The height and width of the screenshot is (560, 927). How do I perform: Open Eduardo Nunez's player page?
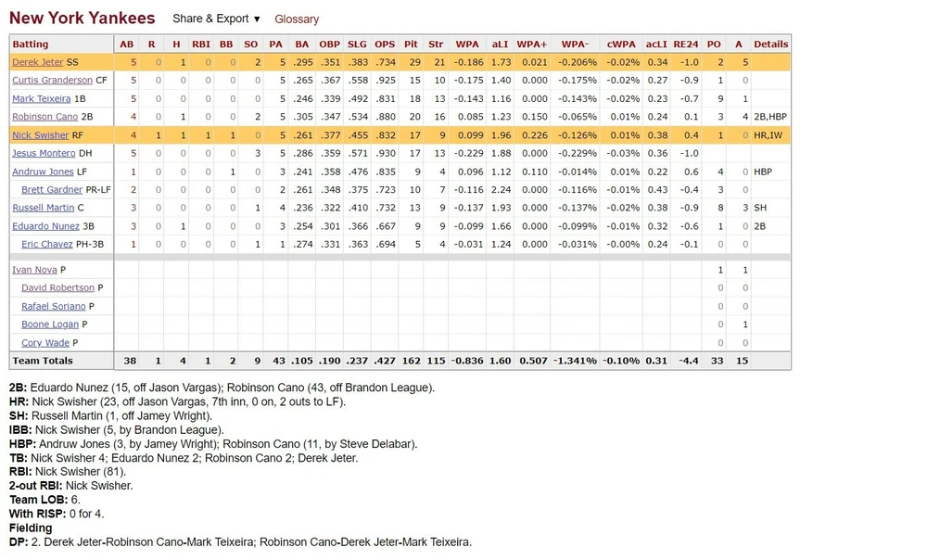(x=44, y=225)
